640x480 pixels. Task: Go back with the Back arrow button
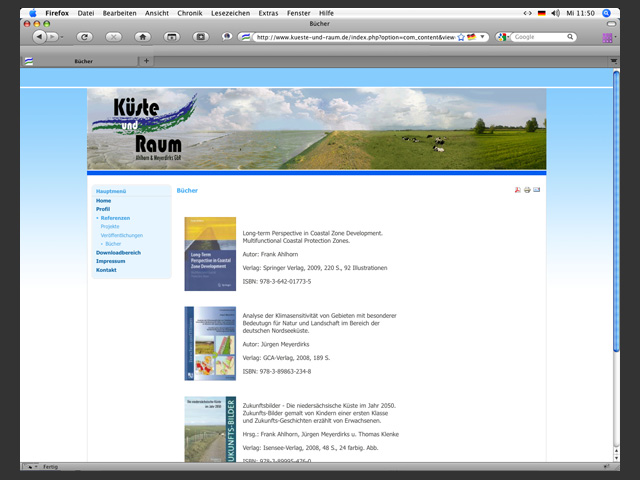[x=39, y=37]
